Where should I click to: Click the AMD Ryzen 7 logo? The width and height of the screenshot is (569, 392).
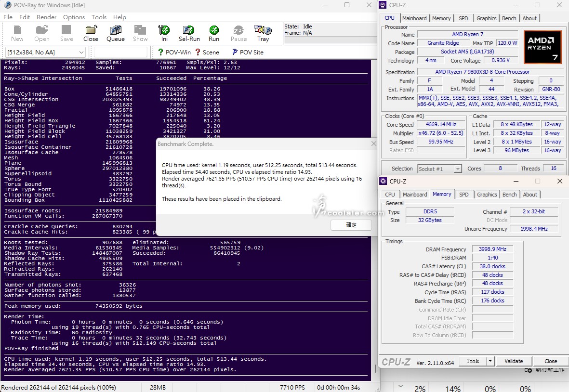(x=543, y=47)
